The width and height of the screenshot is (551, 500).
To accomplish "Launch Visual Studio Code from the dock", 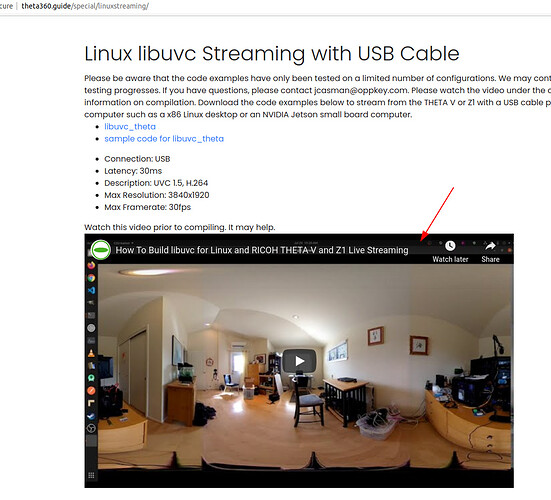I will (x=91, y=290).
